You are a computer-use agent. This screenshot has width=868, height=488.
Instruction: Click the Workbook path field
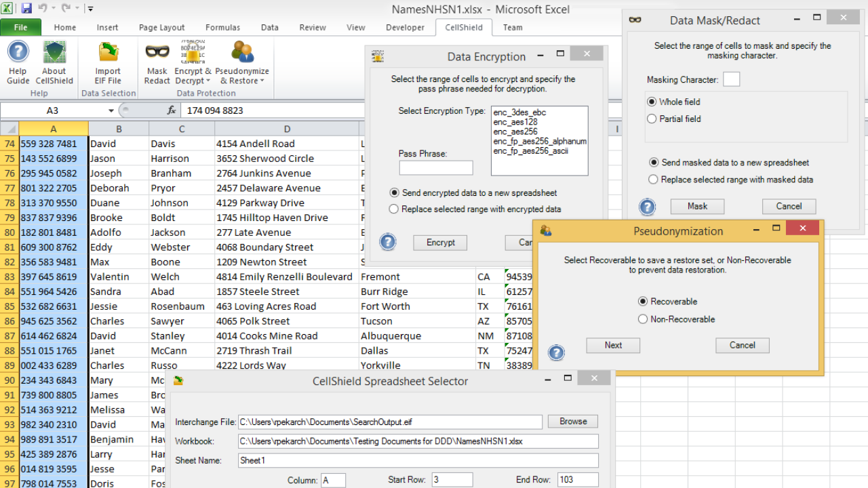(x=418, y=441)
